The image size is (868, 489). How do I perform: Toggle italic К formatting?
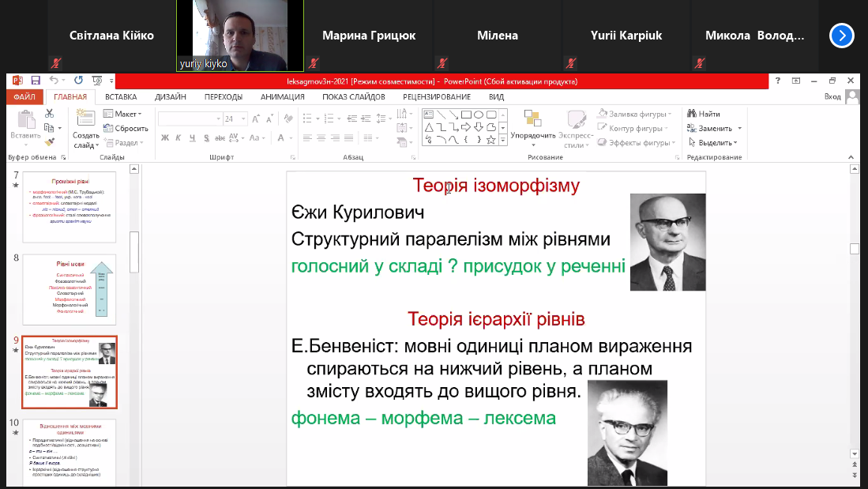[x=178, y=138]
